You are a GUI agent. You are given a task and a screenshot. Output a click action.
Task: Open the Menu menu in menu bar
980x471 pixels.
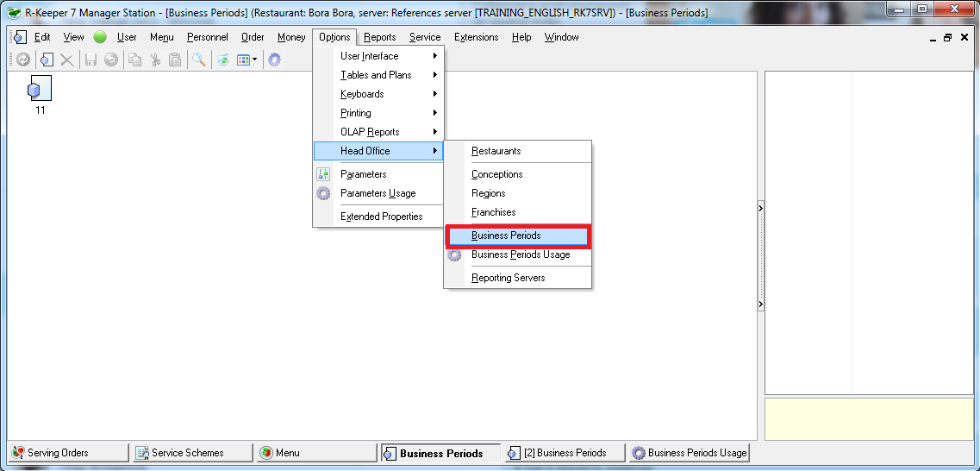[x=162, y=37]
